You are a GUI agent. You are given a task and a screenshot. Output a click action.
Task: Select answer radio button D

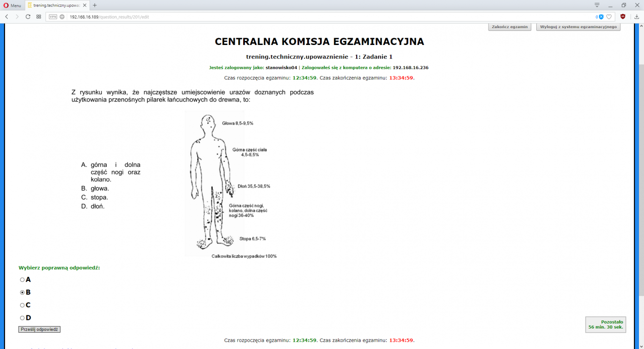pyautogui.click(x=22, y=318)
